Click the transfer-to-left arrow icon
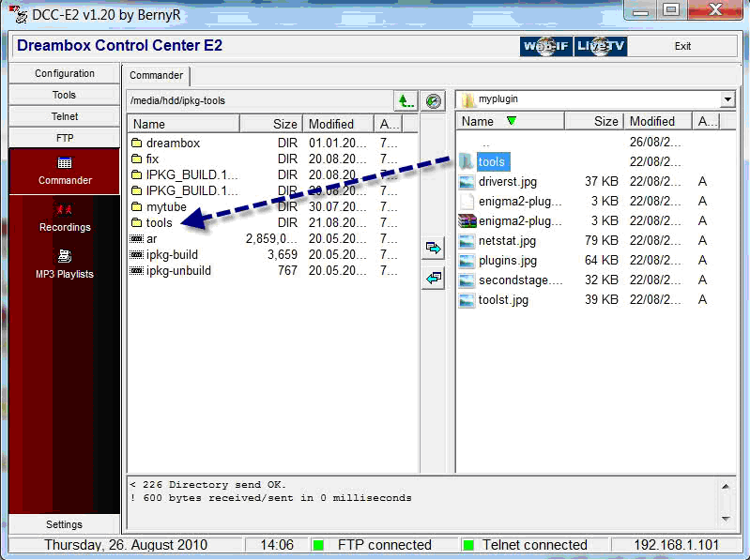Image resolution: width=750 pixels, height=560 pixels. tap(433, 279)
